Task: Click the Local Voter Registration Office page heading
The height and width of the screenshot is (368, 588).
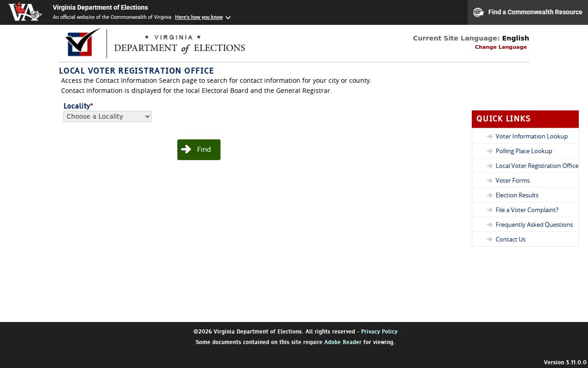Action: [136, 71]
